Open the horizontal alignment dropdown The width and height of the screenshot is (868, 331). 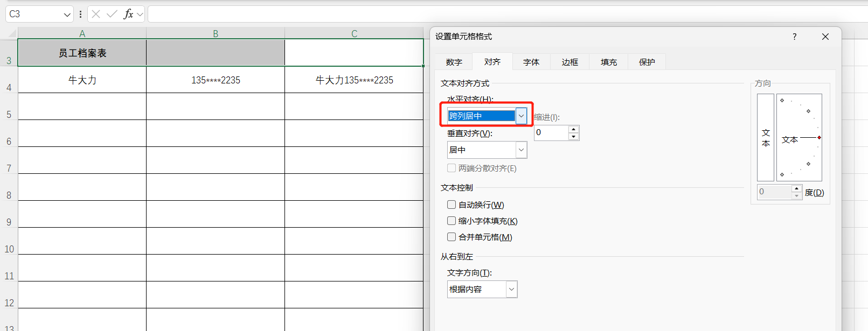[521, 116]
